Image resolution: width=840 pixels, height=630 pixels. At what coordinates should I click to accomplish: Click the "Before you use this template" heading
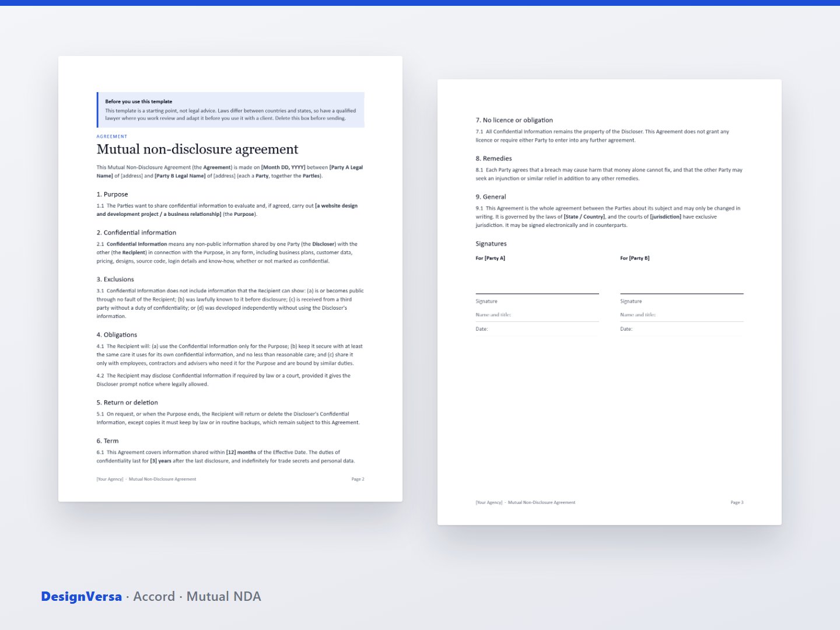pyautogui.click(x=138, y=101)
